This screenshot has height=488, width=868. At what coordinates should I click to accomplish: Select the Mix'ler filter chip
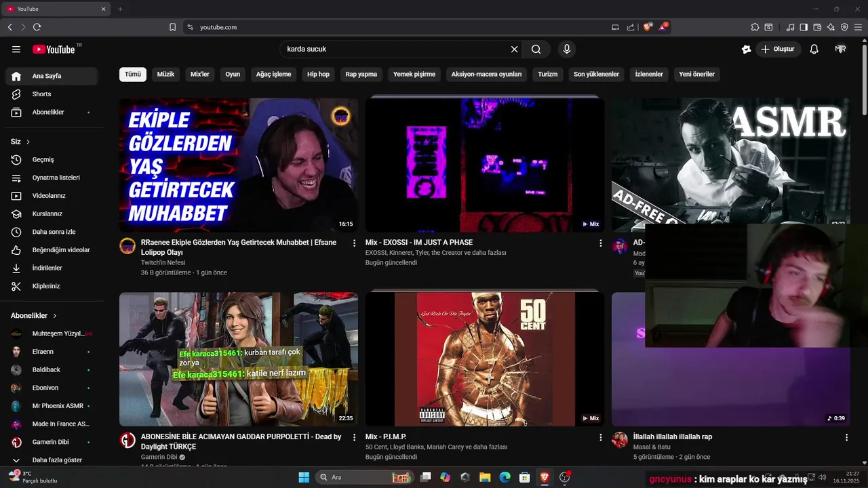click(x=200, y=74)
